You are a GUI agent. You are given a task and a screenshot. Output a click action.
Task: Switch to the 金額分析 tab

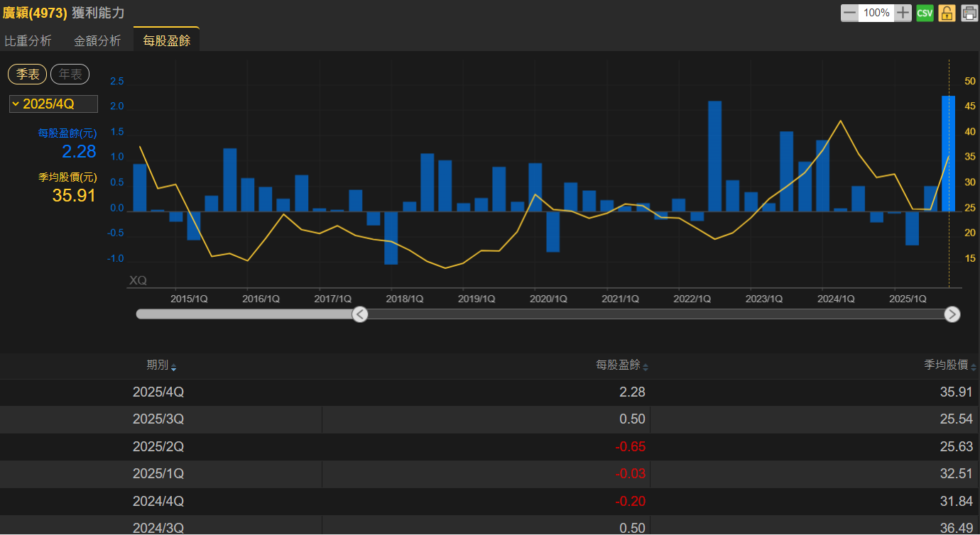coord(97,41)
